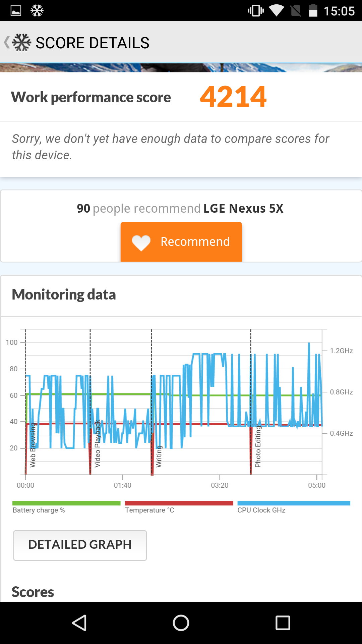The height and width of the screenshot is (644, 362).
Task: Tap the Video Playback marker on graph
Action: pyautogui.click(x=97, y=443)
